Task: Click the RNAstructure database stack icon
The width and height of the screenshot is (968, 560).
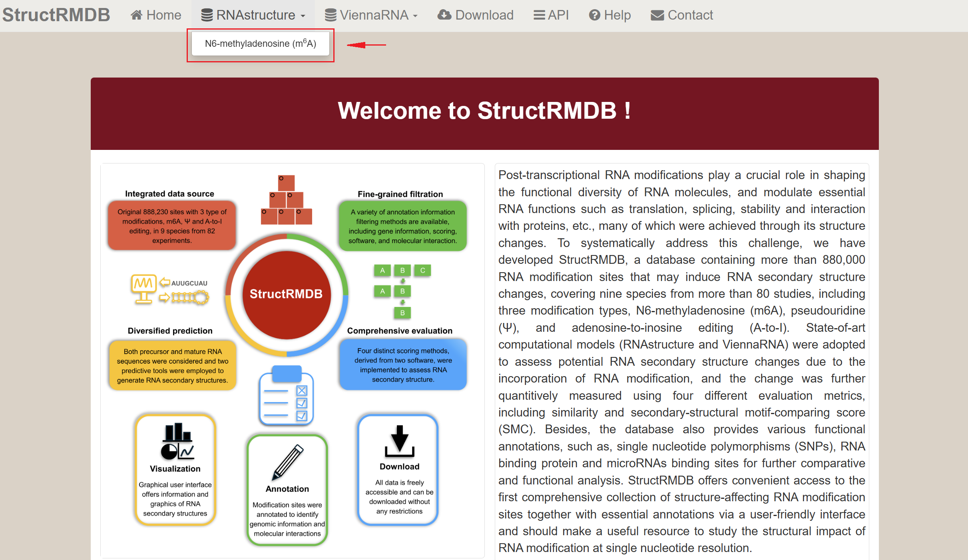Action: tap(207, 15)
